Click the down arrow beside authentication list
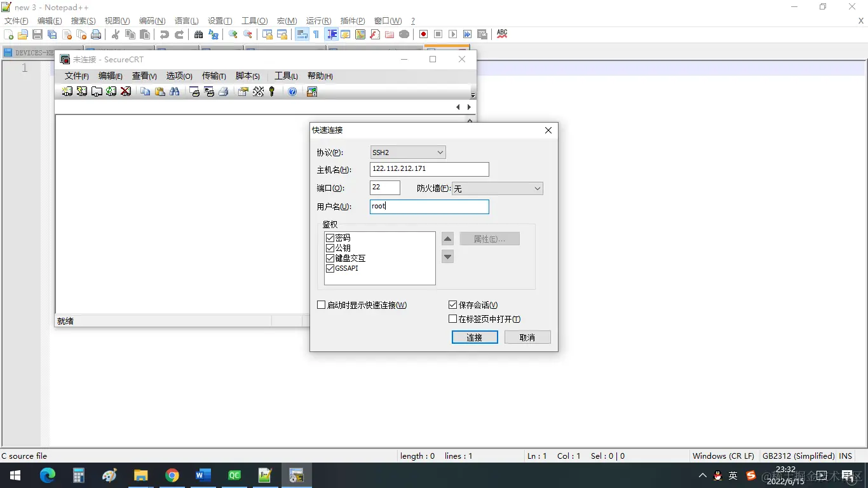The image size is (868, 488). [448, 257]
